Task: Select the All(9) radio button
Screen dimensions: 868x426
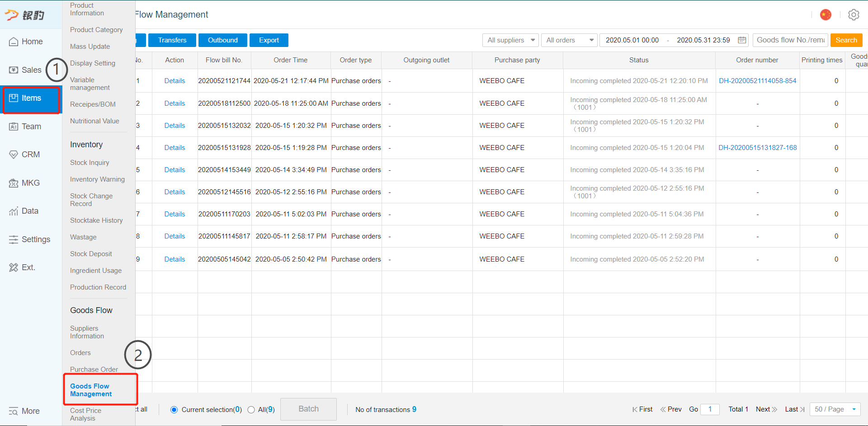Action: pyautogui.click(x=251, y=410)
